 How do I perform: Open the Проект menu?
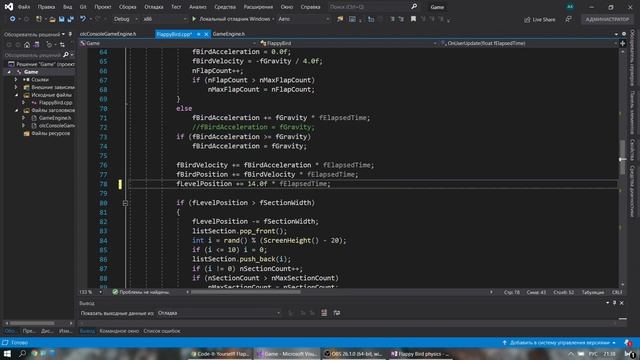(102, 7)
